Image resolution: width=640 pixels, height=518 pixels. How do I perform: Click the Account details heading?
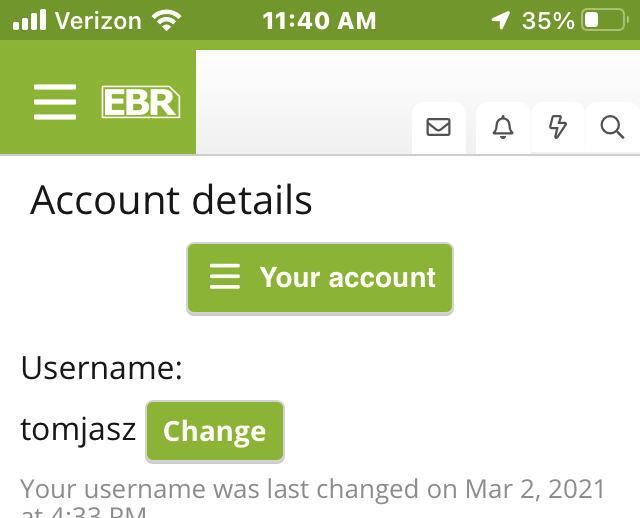(x=171, y=201)
